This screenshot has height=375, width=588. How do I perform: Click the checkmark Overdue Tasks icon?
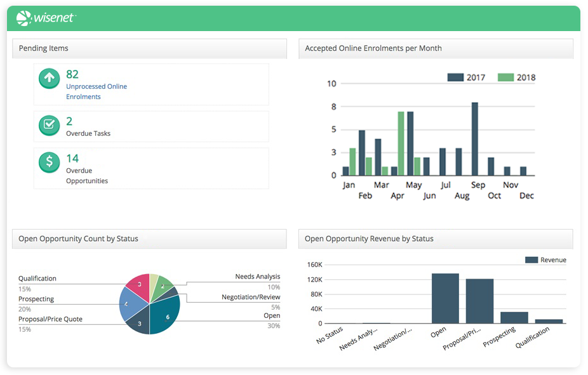[x=49, y=125]
